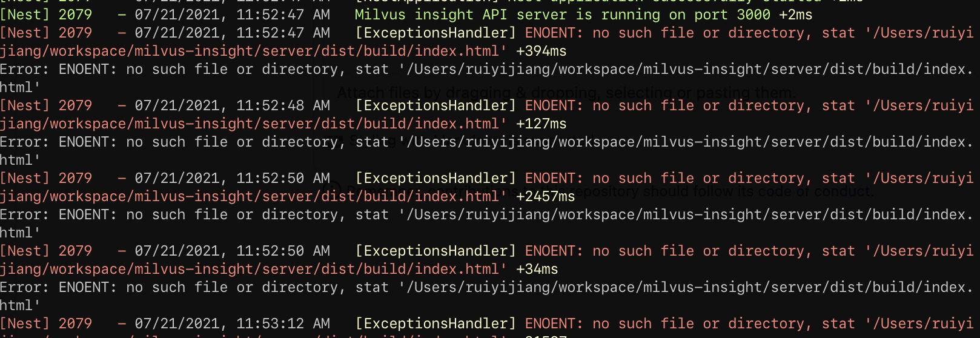Click the red index.html path preceding "+394ms"
The image size is (980, 338).
pyautogui.click(x=254, y=51)
